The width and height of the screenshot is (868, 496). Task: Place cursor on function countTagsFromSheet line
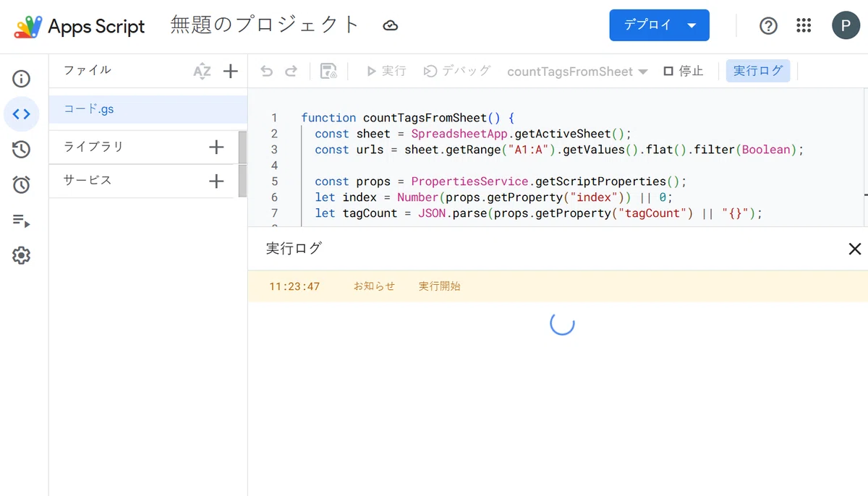click(407, 118)
